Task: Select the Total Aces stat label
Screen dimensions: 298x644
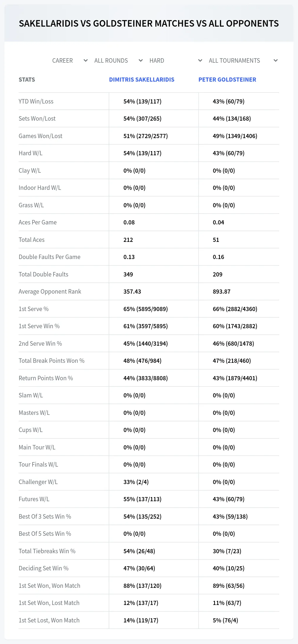Action: tap(32, 240)
